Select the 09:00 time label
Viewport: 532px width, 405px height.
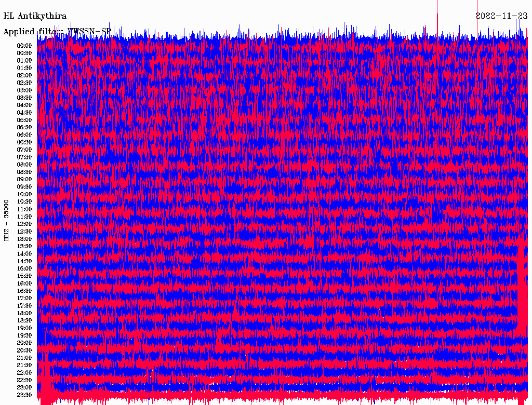[24, 180]
